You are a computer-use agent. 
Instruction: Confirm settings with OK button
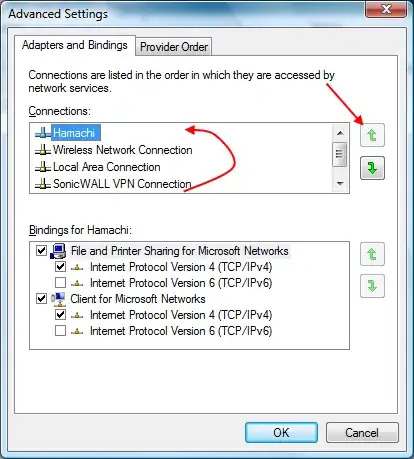click(x=281, y=433)
